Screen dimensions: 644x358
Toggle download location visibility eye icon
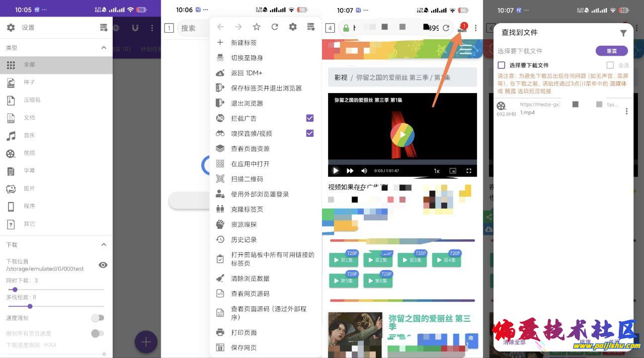click(103, 265)
